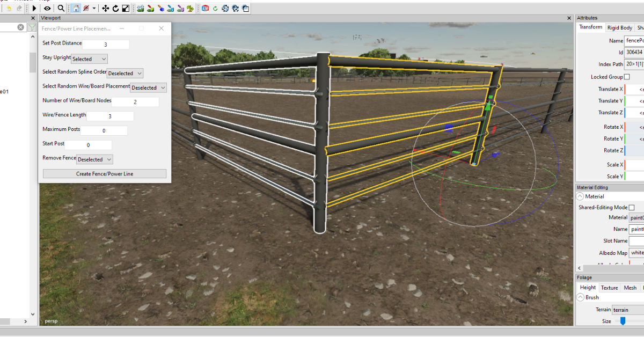The image size is (644, 337).
Task: Collapse the Material section expander
Action: [580, 196]
